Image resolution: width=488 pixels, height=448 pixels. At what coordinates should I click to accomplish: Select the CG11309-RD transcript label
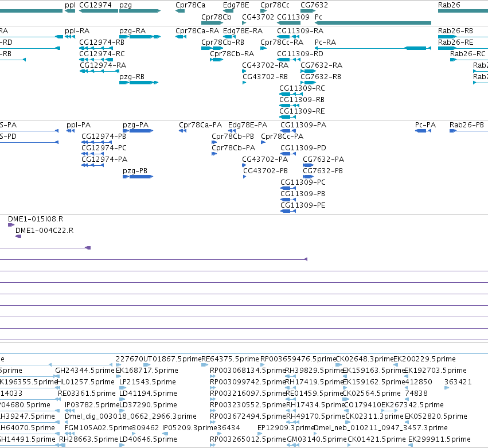(300, 54)
